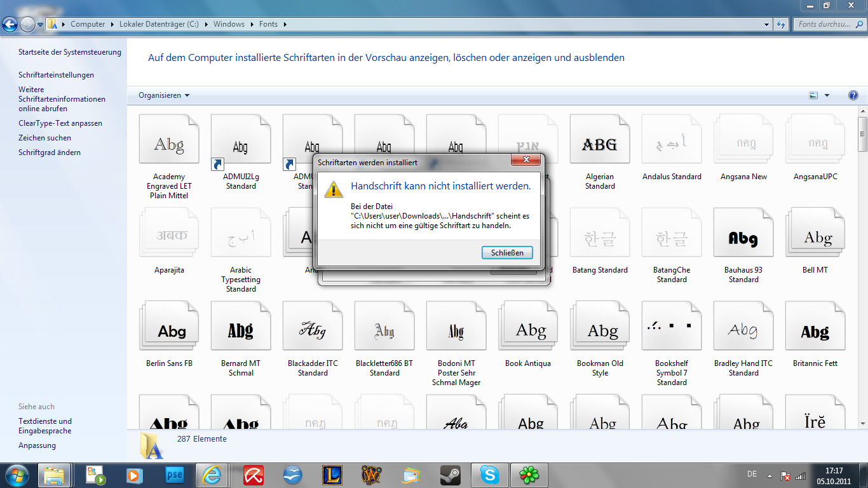Open Zeichen suchen link
This screenshot has height=488, width=868.
coord(44,138)
